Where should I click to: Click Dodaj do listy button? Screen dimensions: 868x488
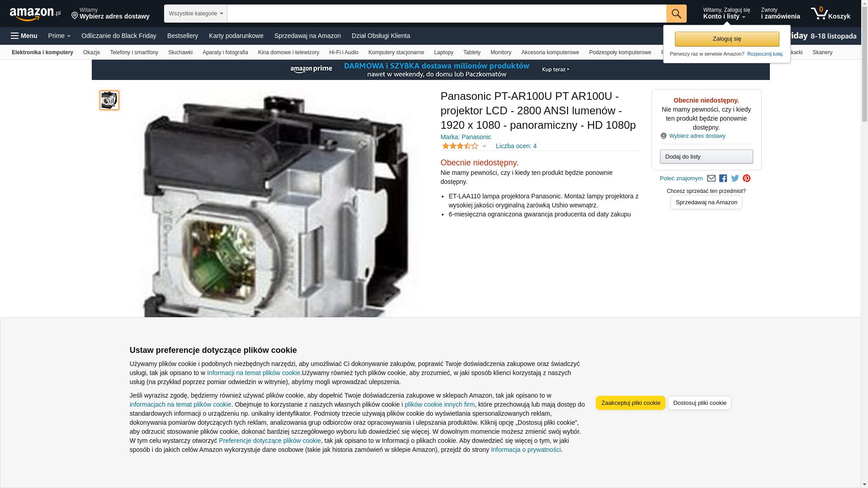706,156
